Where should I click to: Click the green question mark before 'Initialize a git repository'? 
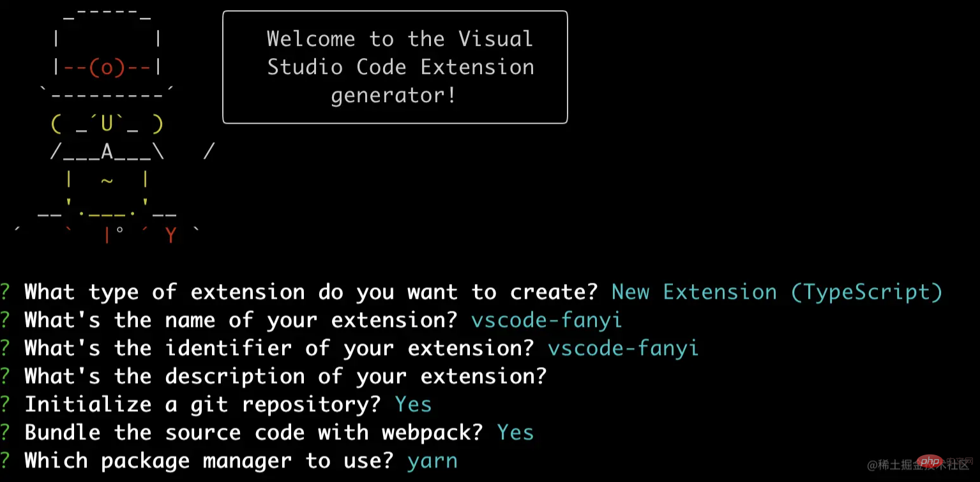(x=6, y=404)
